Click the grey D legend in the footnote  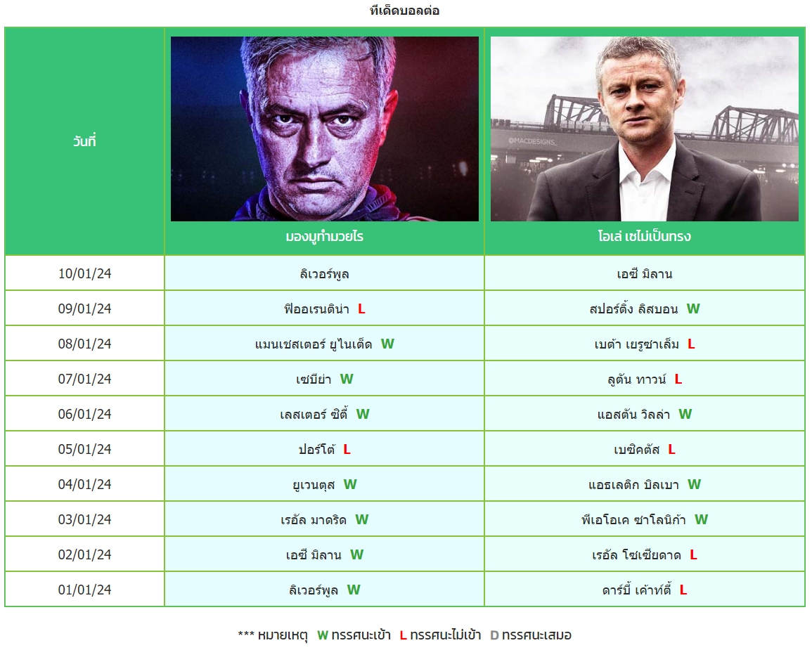[x=494, y=635]
